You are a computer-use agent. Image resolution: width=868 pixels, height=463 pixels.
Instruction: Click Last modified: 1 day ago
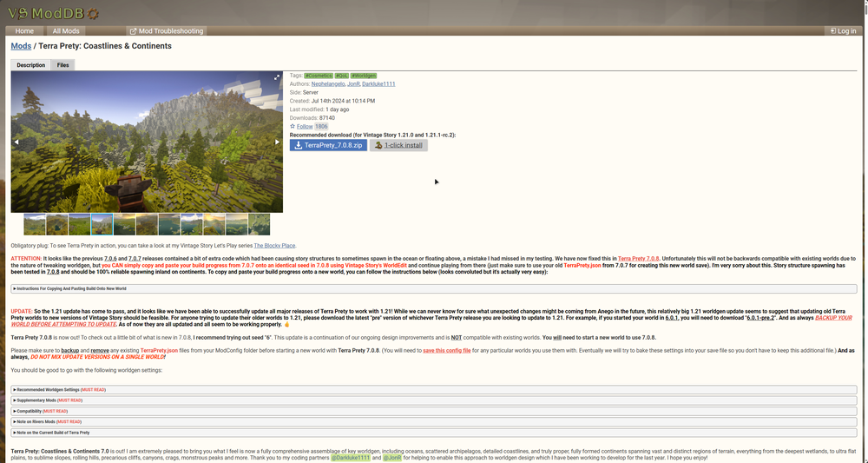(319, 109)
